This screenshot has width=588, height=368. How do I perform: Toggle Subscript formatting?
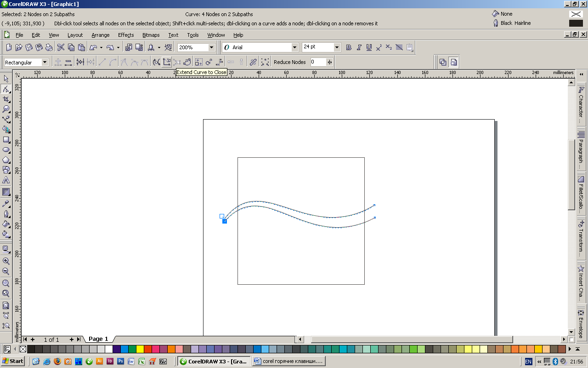389,47
